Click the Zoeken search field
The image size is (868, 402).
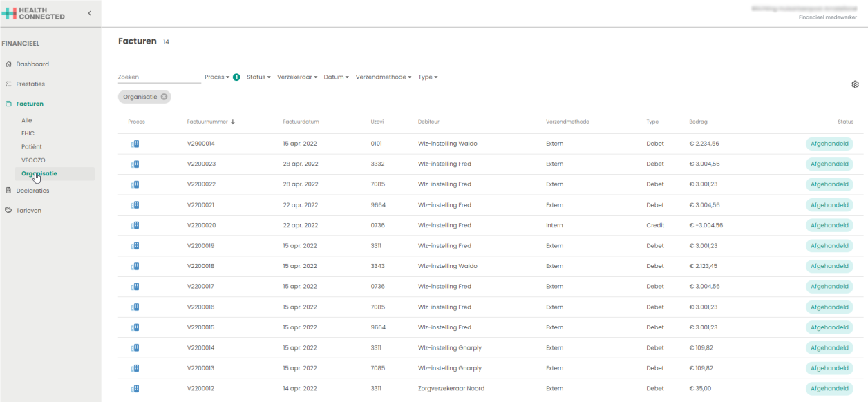(x=159, y=77)
